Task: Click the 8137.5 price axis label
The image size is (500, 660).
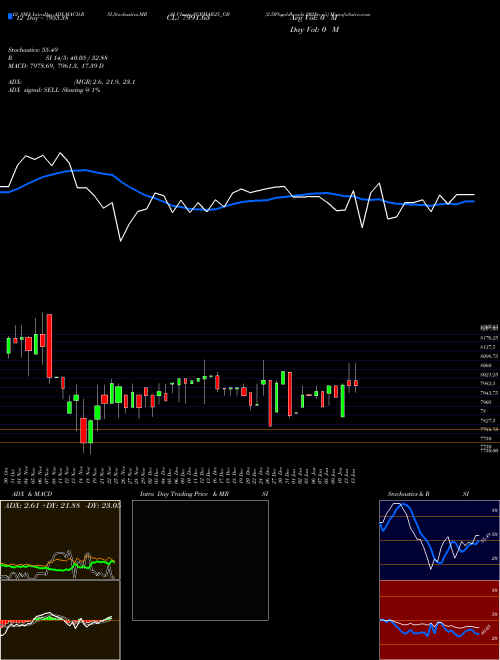Action: pos(489,347)
